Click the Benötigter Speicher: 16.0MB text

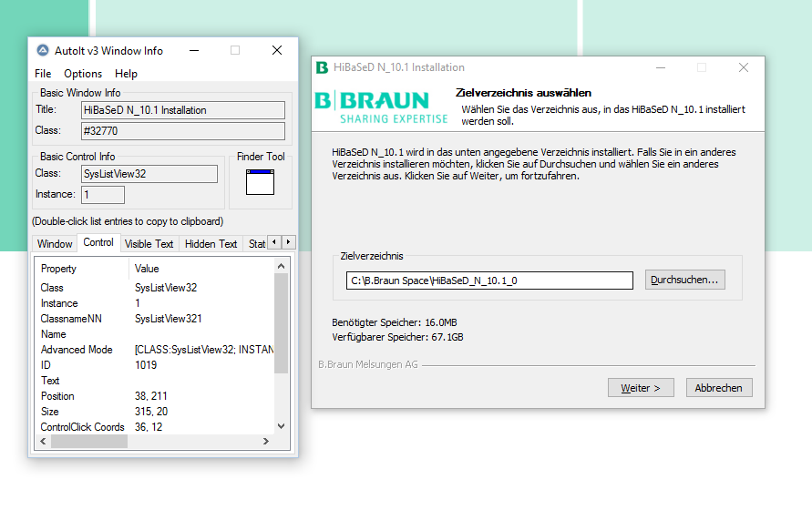click(395, 322)
